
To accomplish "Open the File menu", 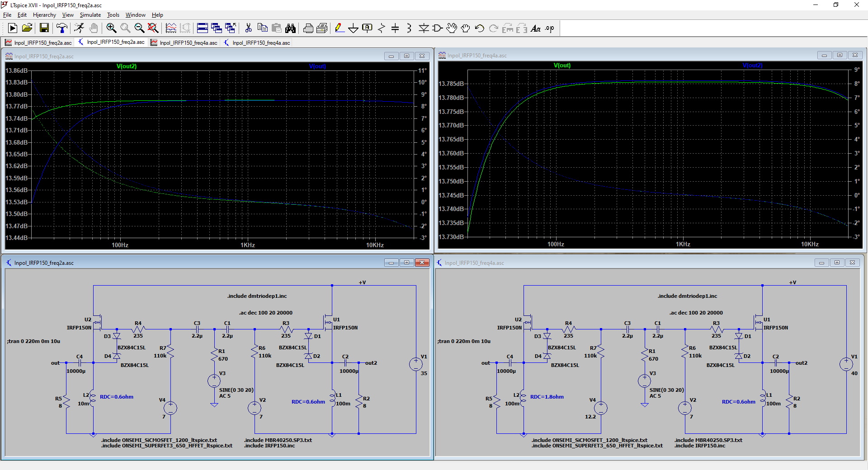I will [7, 15].
